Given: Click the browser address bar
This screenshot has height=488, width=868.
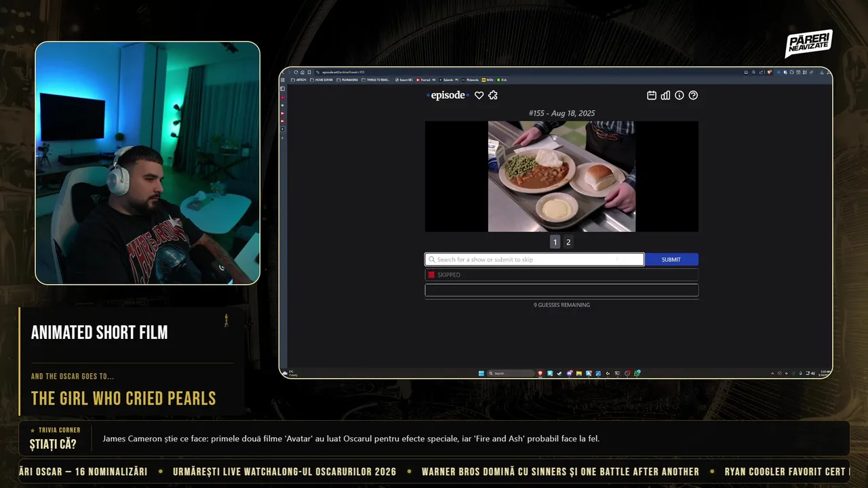Looking at the screenshot, I should tap(529, 73).
